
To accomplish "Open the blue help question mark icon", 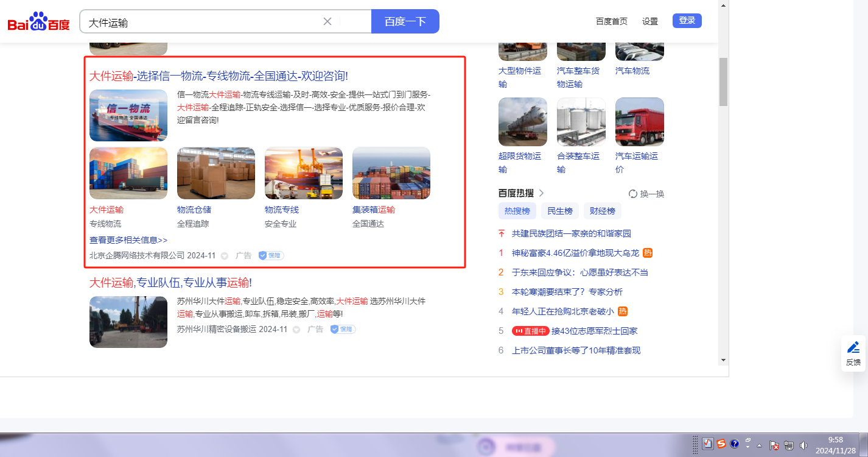I will 735,444.
